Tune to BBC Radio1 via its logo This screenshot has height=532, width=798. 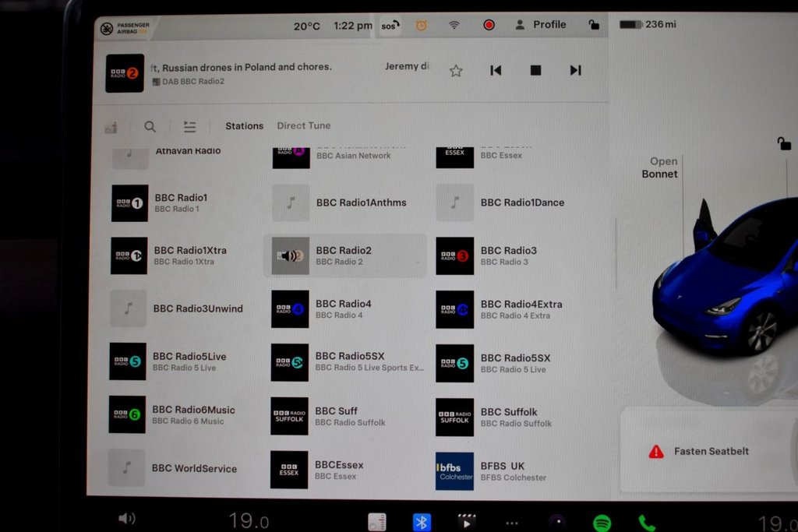(x=130, y=203)
